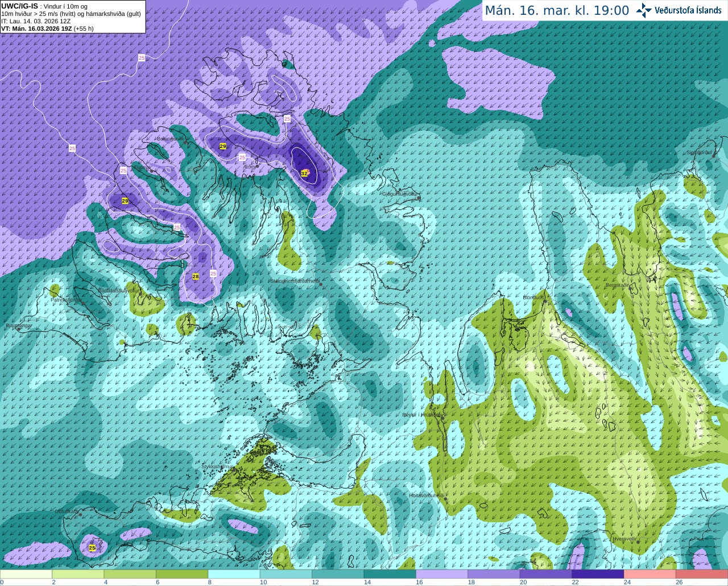728x586 pixels.
Task: Pick the lavender 16–18 m/s legend swatch
Action: coord(442,574)
